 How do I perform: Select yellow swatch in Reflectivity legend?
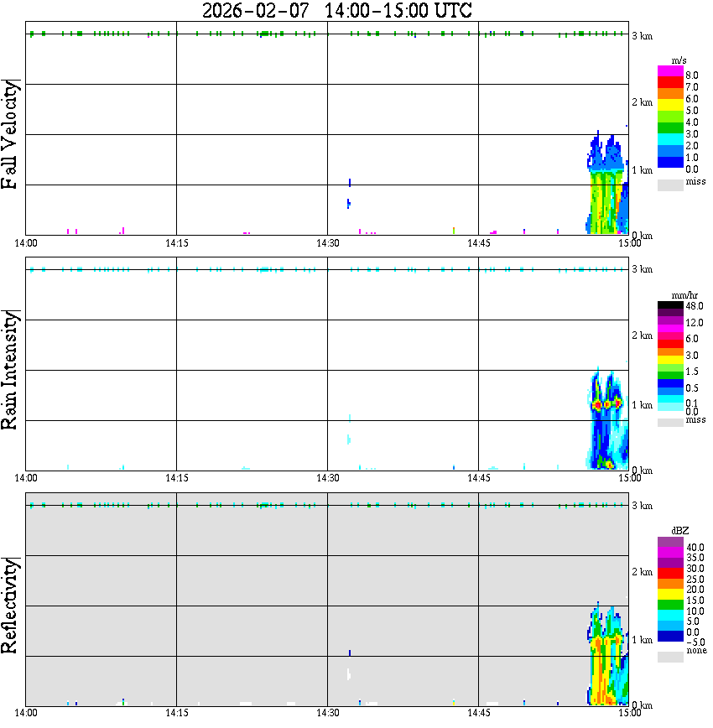[x=670, y=594]
